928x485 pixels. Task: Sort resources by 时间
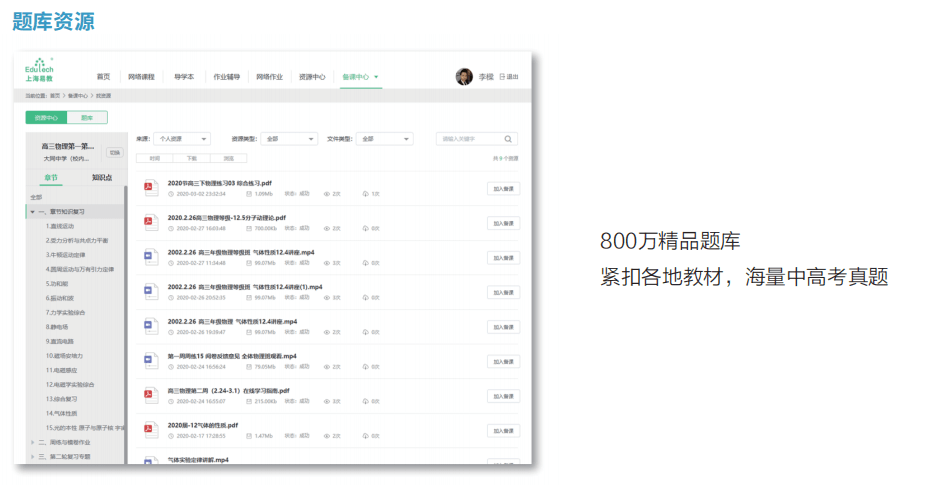[154, 158]
